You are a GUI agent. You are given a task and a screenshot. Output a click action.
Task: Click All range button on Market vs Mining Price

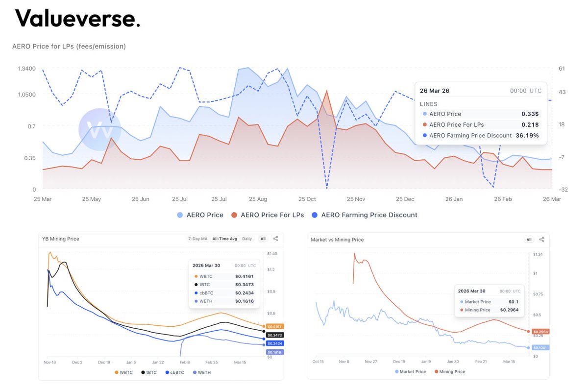pyautogui.click(x=529, y=240)
